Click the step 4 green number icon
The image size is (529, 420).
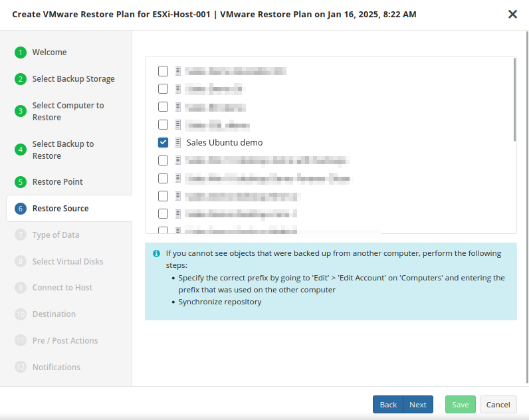coord(21,150)
